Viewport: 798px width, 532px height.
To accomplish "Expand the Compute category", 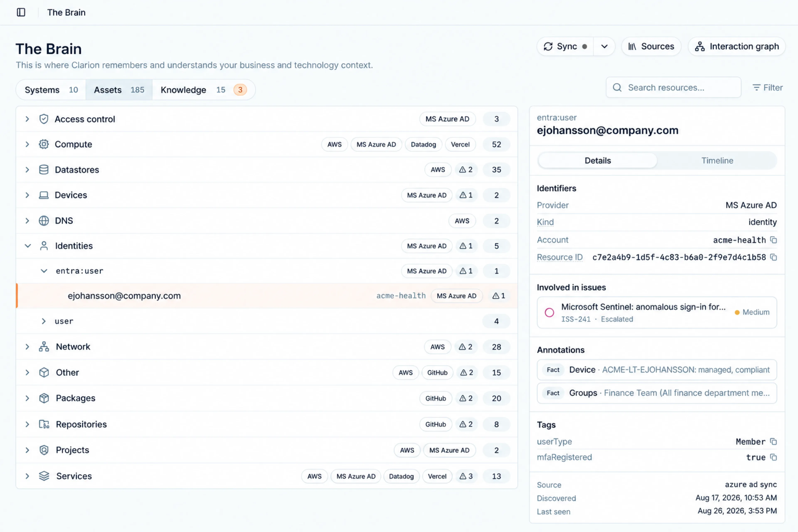I will click(27, 144).
